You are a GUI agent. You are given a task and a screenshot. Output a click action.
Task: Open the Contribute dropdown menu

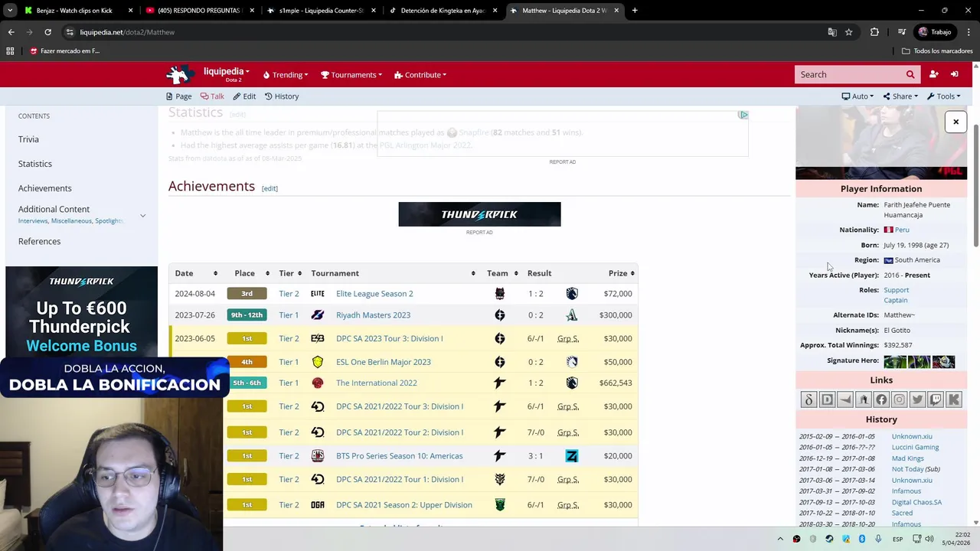(420, 75)
